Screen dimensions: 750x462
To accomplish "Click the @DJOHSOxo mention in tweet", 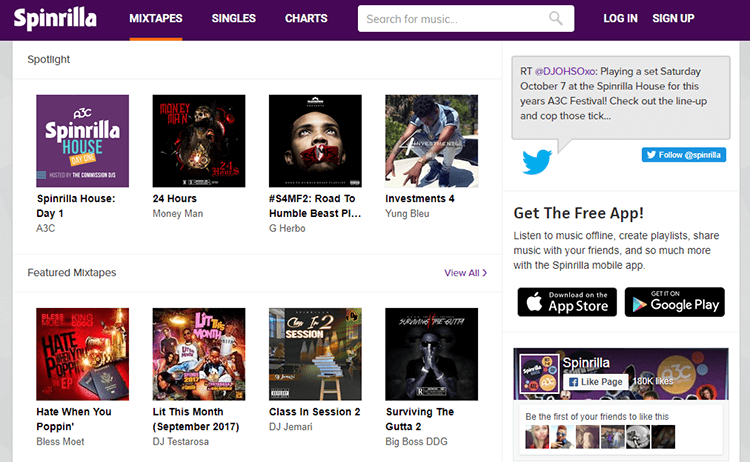I will [565, 71].
